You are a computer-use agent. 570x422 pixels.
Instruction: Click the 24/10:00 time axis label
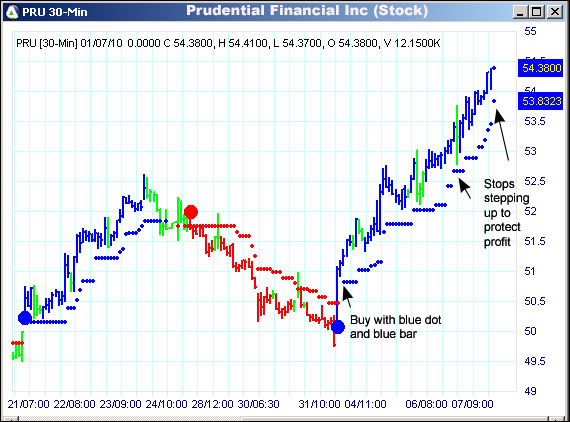tap(166, 404)
